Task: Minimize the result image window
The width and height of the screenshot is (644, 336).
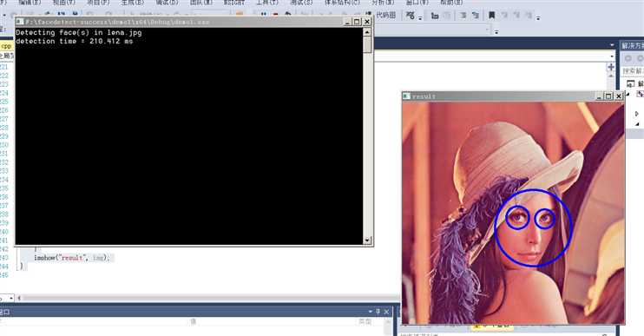Action: pyautogui.click(x=599, y=96)
